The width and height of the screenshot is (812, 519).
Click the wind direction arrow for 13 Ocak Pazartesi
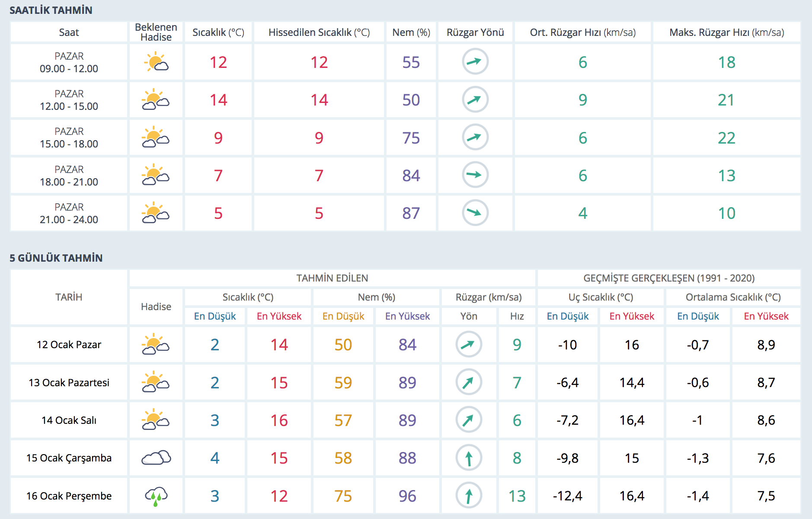pos(468,382)
